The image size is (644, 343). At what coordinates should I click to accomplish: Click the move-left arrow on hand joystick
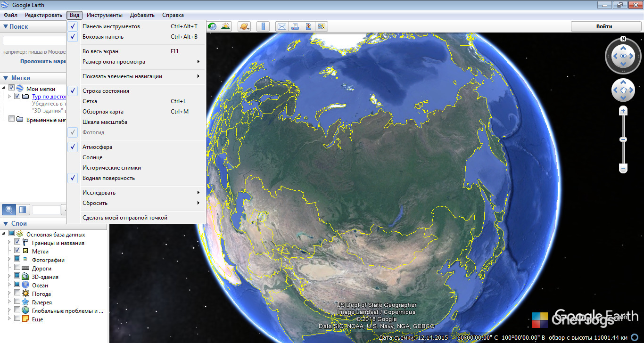(615, 90)
